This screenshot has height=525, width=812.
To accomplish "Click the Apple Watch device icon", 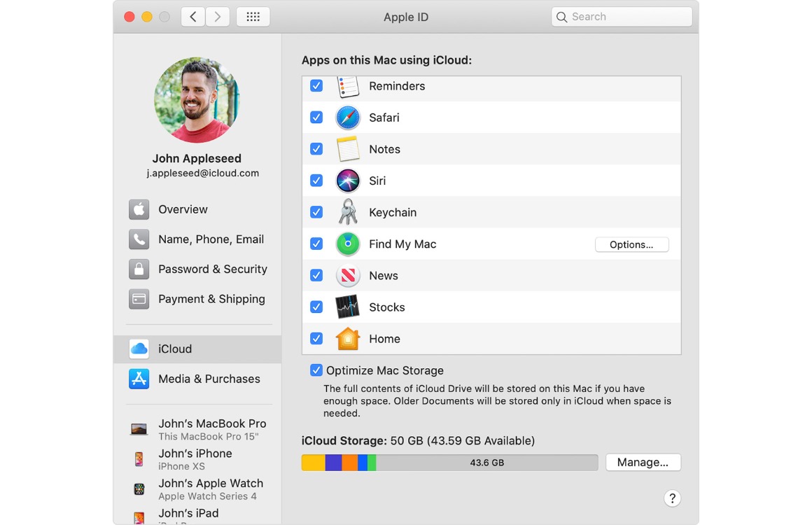I will [x=139, y=489].
